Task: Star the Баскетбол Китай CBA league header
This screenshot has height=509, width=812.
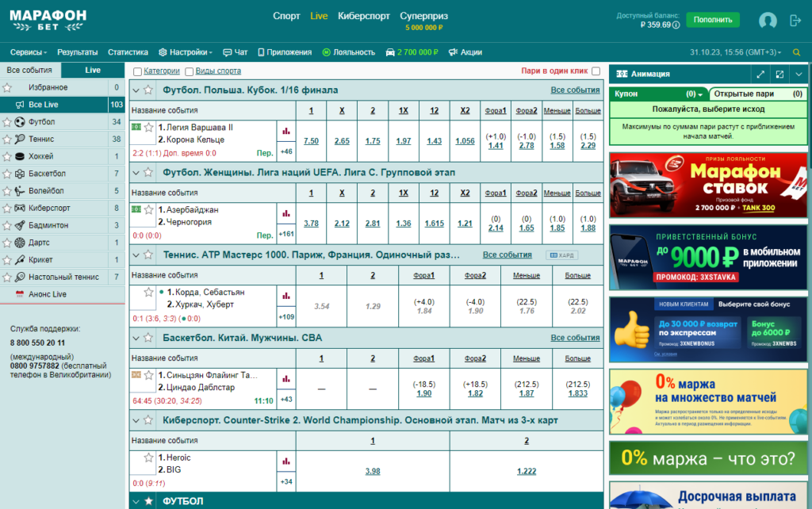Action: coord(148,338)
